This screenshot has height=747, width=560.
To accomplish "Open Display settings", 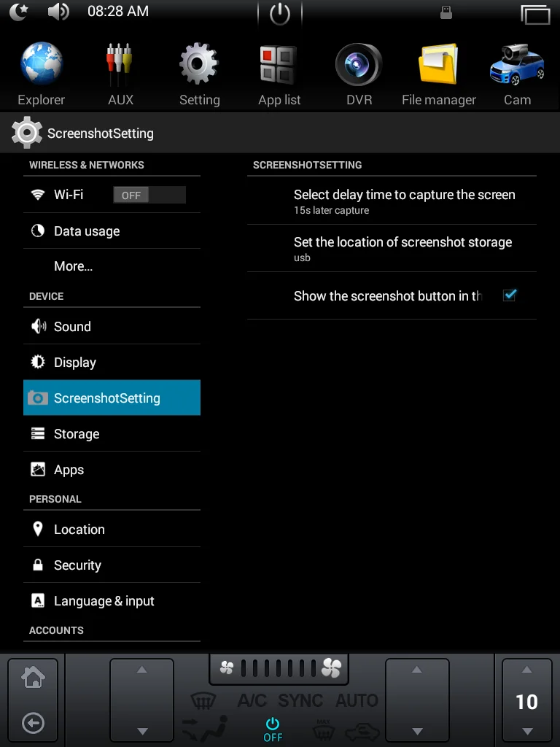I will point(112,362).
